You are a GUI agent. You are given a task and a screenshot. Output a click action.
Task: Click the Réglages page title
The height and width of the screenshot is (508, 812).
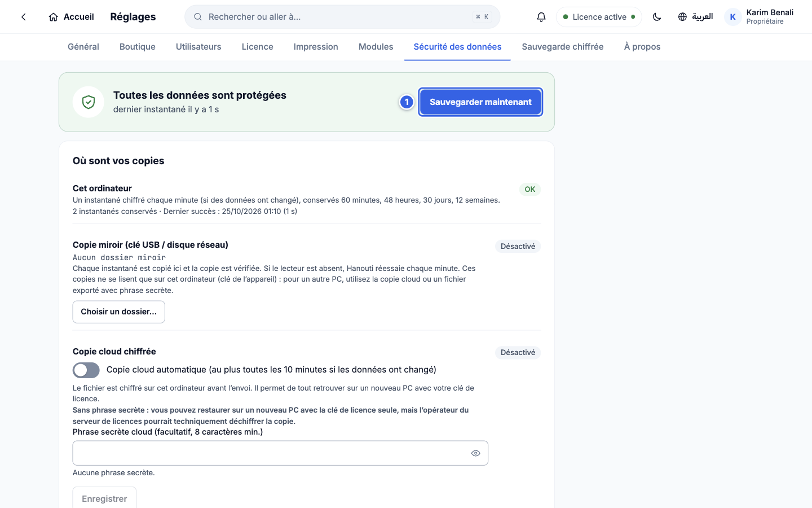[x=133, y=17]
